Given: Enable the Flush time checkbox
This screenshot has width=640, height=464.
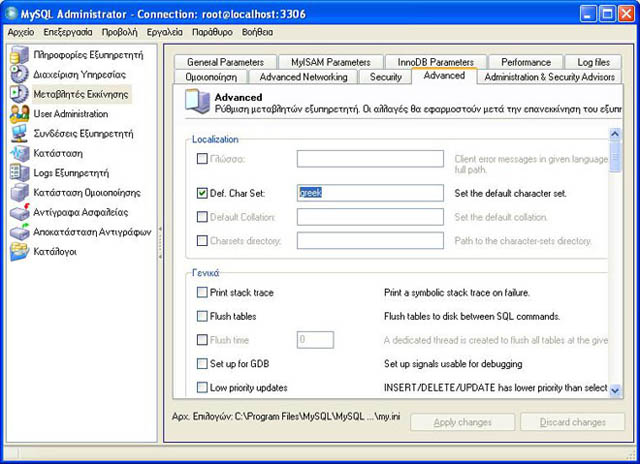Looking at the screenshot, I should [202, 340].
